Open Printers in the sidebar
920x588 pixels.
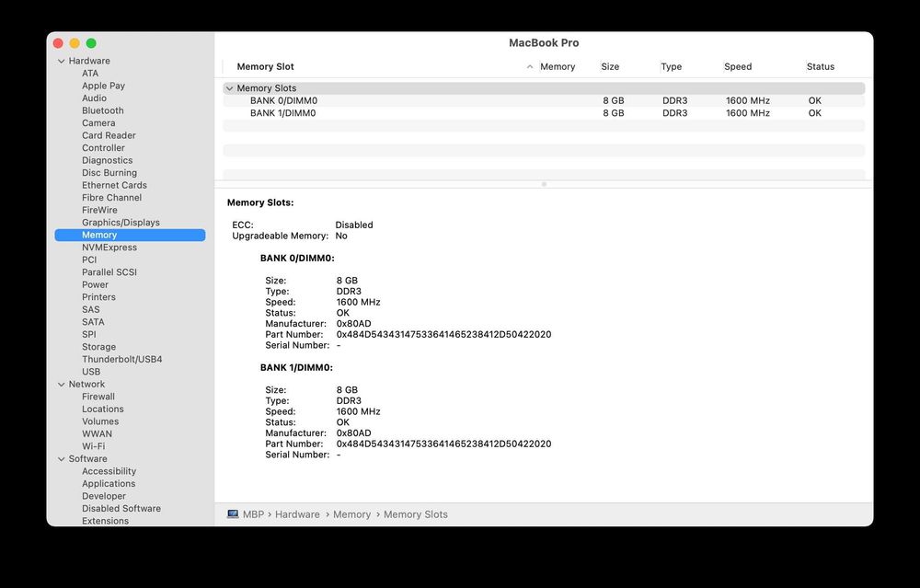tap(98, 297)
